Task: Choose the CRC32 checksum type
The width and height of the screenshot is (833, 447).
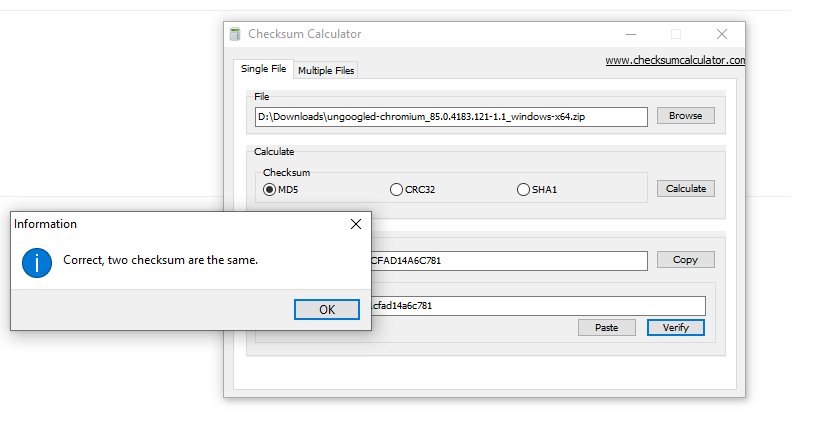Action: click(x=396, y=189)
